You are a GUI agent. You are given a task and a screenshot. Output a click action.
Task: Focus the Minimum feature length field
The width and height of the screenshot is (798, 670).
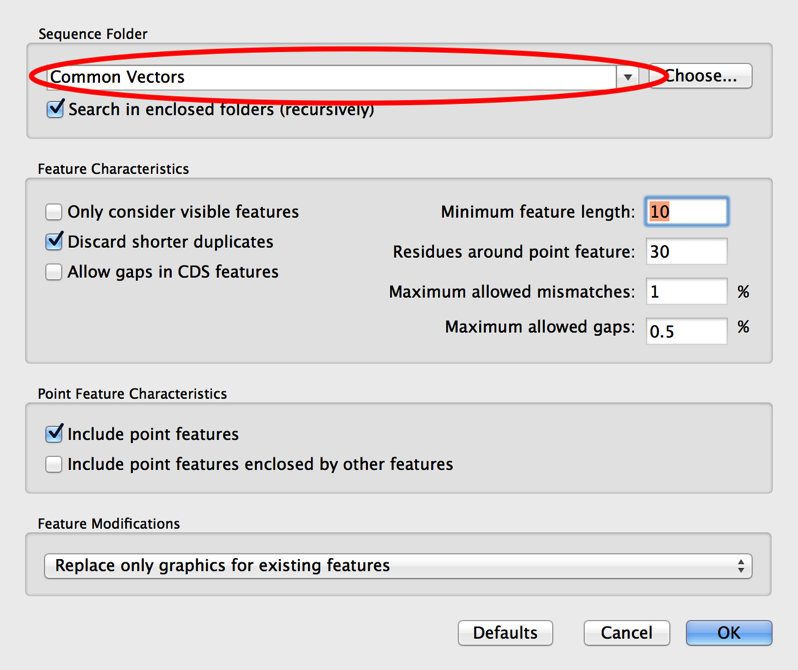686,212
